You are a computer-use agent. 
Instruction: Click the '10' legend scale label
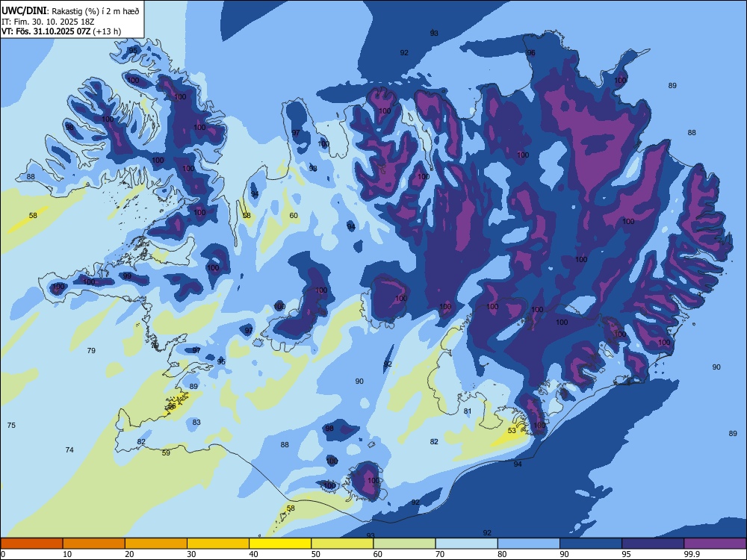(x=67, y=554)
